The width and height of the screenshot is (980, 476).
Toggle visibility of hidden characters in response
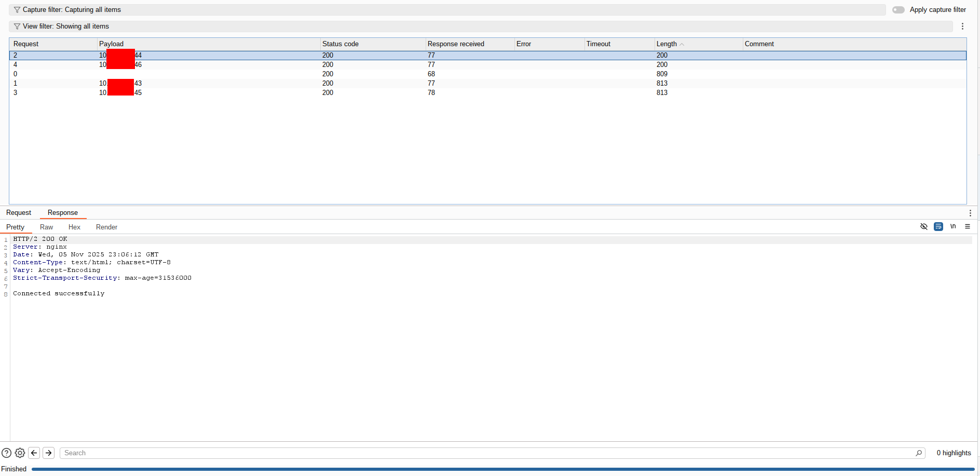click(924, 227)
